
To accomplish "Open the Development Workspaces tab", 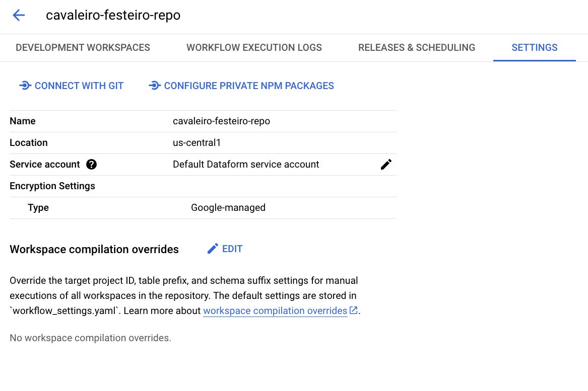I will pos(83,48).
